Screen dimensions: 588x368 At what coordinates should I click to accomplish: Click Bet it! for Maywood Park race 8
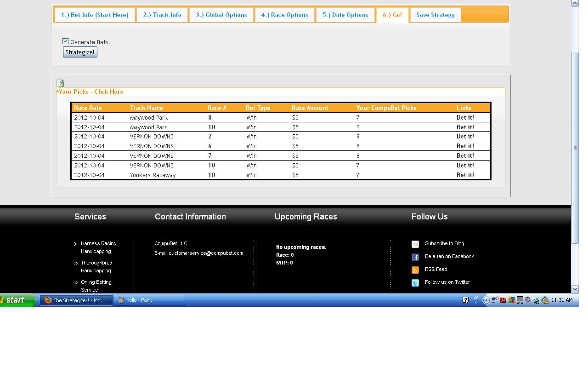click(465, 117)
